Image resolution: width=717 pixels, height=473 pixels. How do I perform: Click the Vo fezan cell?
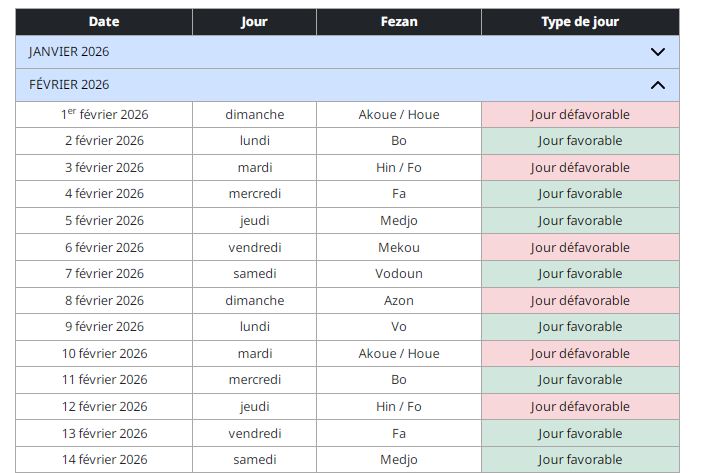point(399,327)
